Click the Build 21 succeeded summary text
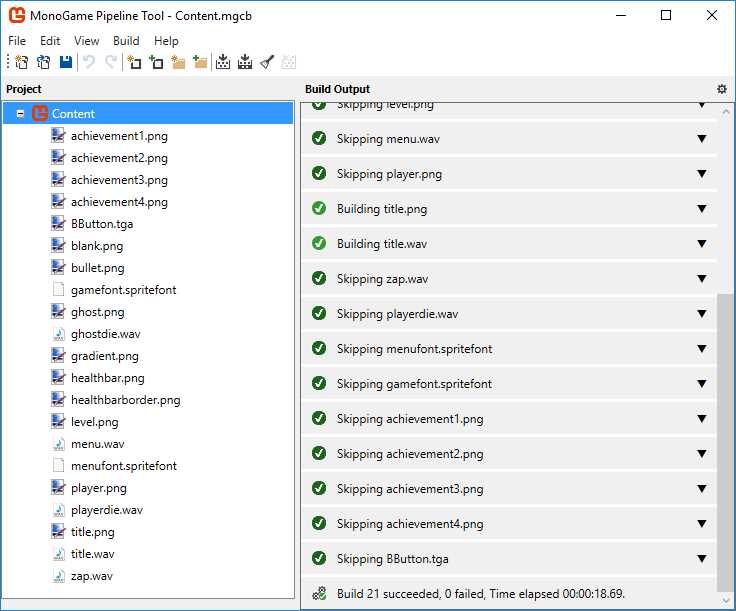Viewport: 736px width, 611px height. tap(481, 594)
